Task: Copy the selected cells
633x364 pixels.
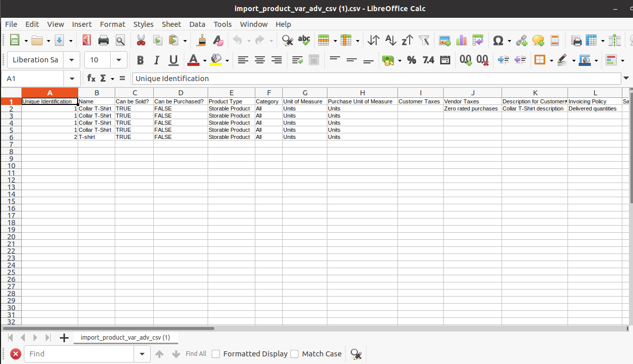Action: point(157,40)
